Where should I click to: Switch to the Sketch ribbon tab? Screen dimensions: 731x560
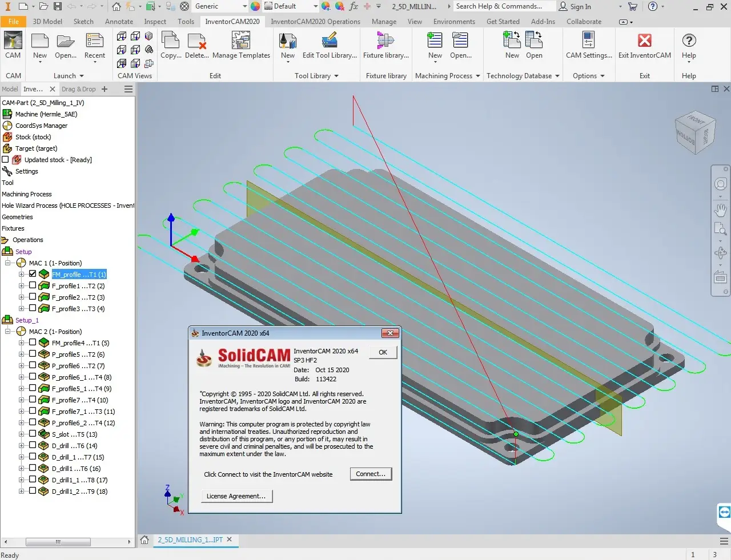(83, 22)
